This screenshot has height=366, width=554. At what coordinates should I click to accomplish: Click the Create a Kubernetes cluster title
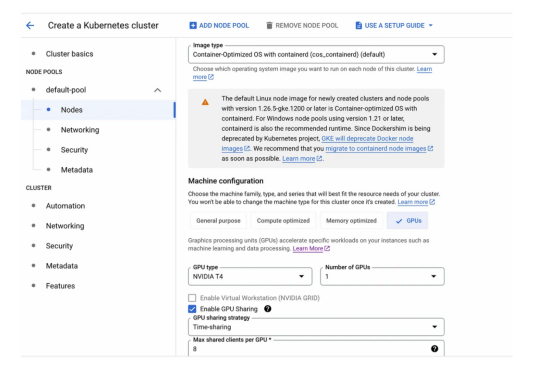click(x=103, y=25)
